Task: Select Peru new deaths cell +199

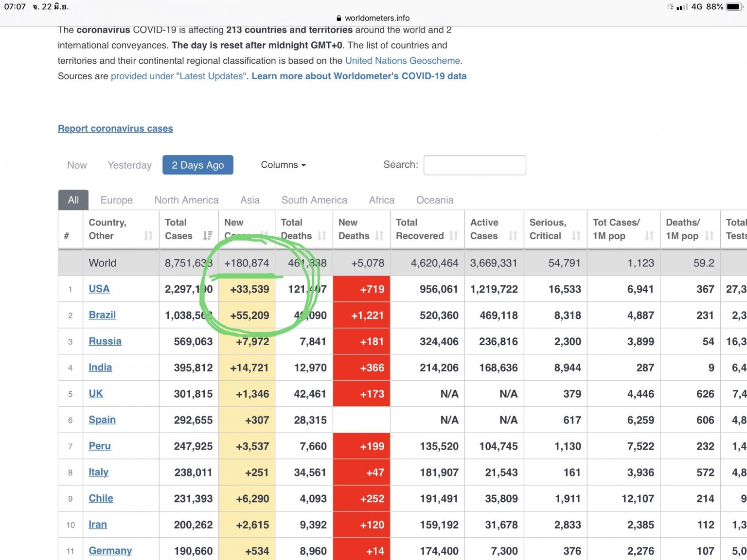Action: [x=361, y=446]
